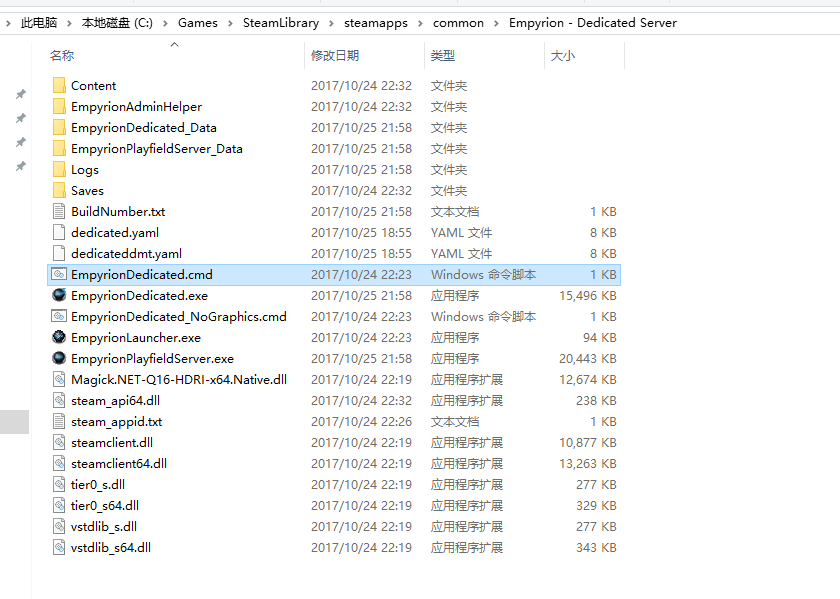
Task: Click the EmpyrionDedicated.exe application icon
Action: point(59,295)
